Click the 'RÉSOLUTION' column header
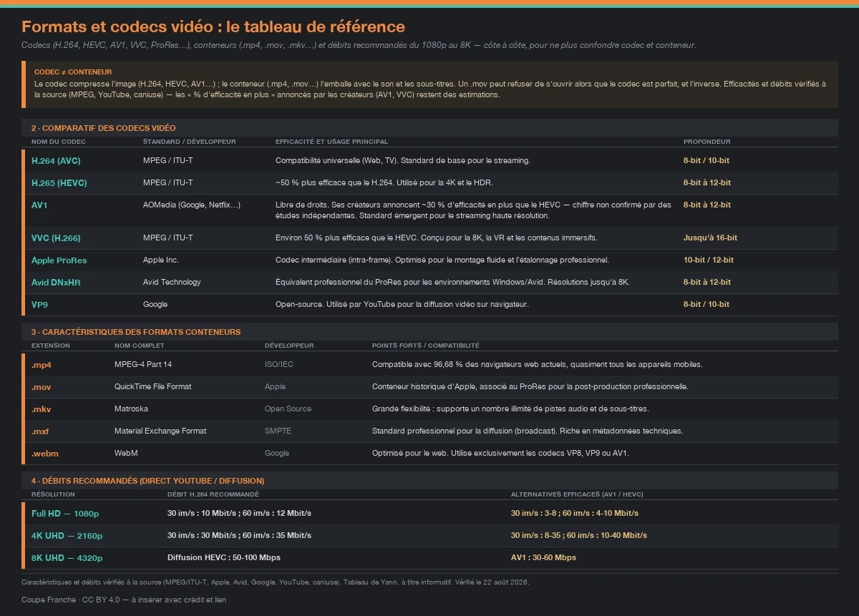 pyautogui.click(x=53, y=494)
